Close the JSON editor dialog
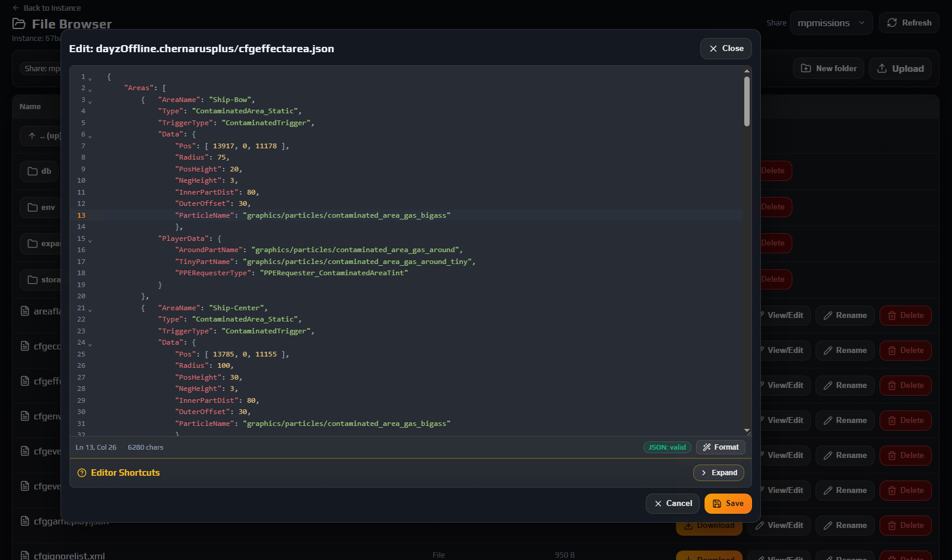952x560 pixels. pos(726,49)
